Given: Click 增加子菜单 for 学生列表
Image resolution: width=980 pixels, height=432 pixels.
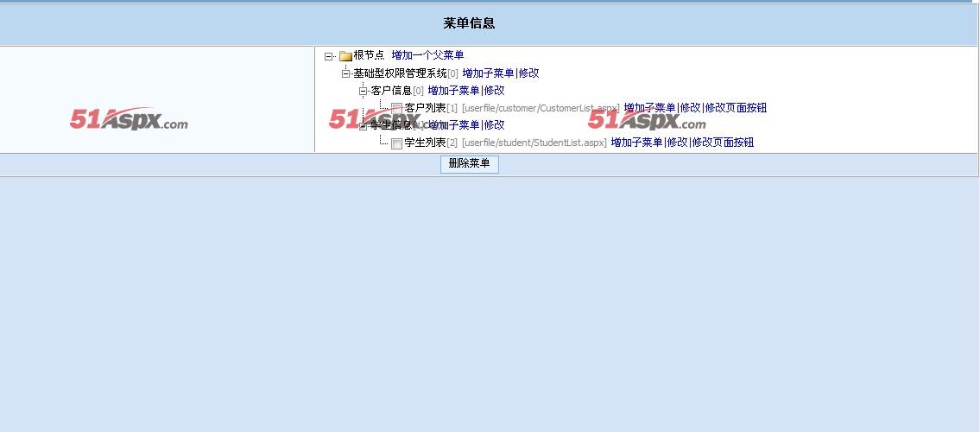Looking at the screenshot, I should 637,143.
